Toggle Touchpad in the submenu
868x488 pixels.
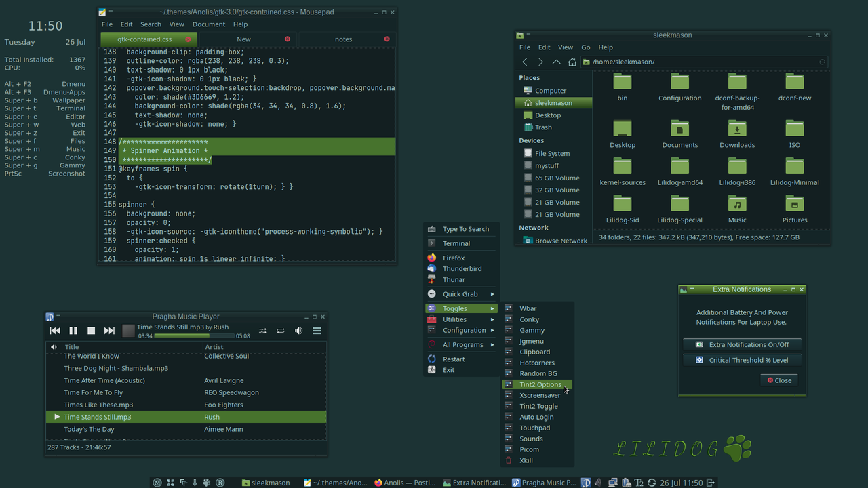tap(538, 428)
